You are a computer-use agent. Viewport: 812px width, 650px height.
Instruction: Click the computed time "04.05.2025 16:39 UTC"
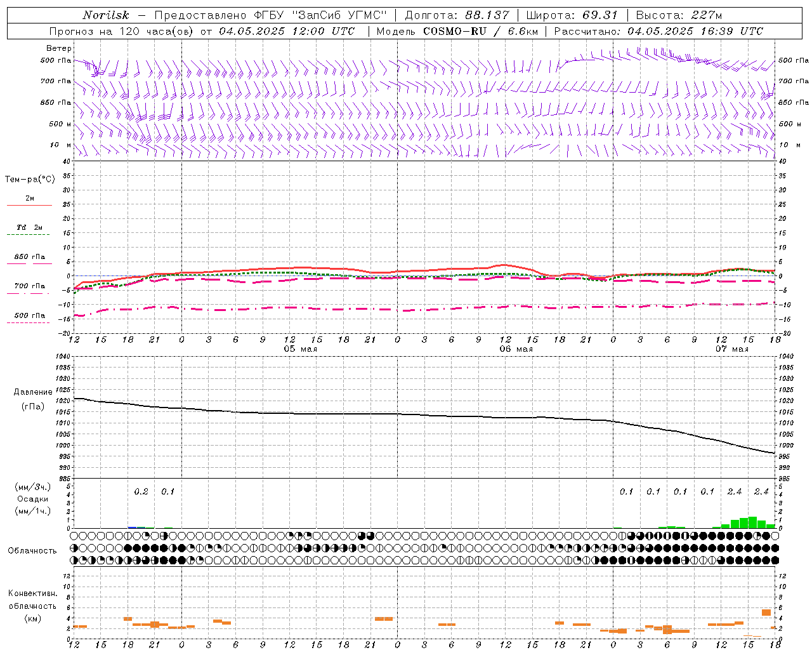click(x=695, y=31)
